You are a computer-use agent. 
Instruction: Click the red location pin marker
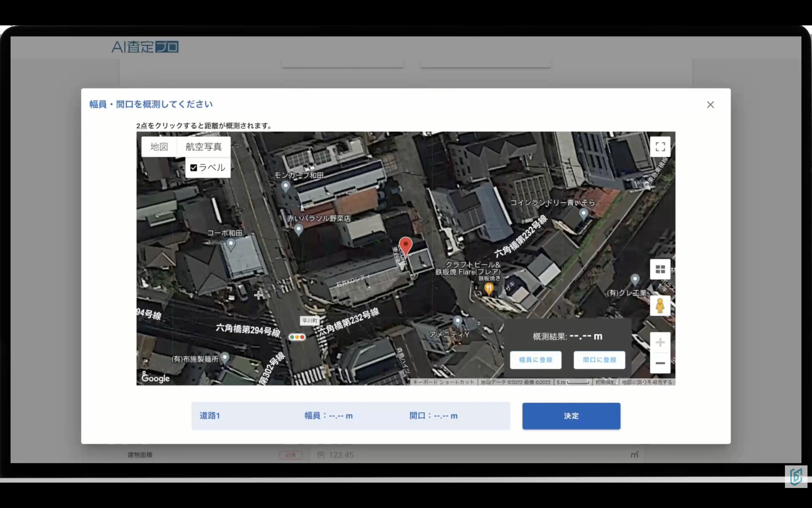405,247
